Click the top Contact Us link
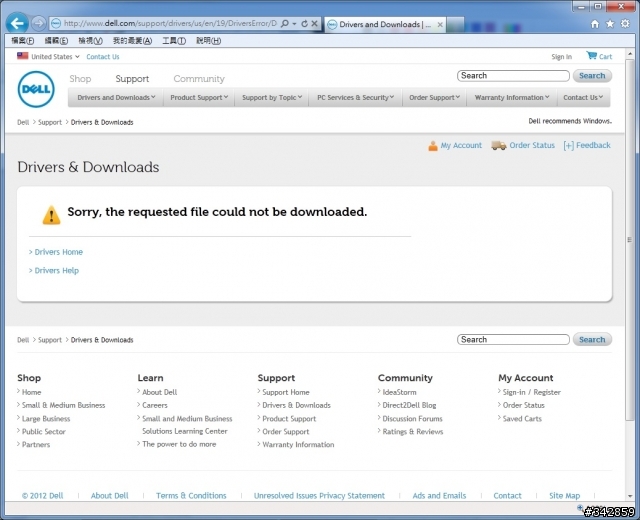Viewport: 640px width, 520px height. (x=103, y=57)
